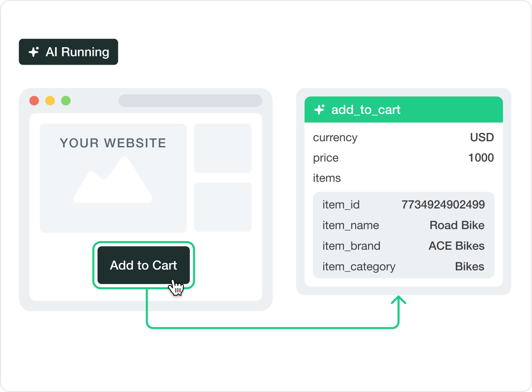
Task: Click the lower right placeholder card
Action: point(223,207)
